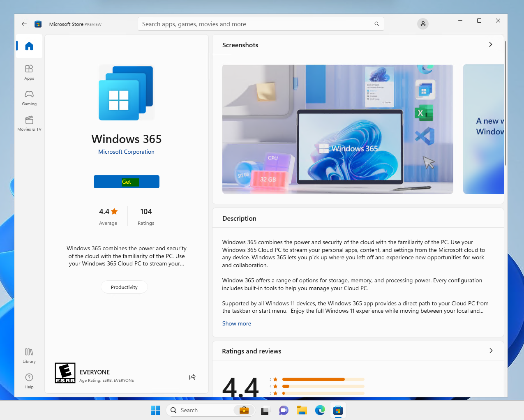The height and width of the screenshot is (420, 524).
Task: Click Microsoft Store taskbar icon
Action: click(x=338, y=410)
